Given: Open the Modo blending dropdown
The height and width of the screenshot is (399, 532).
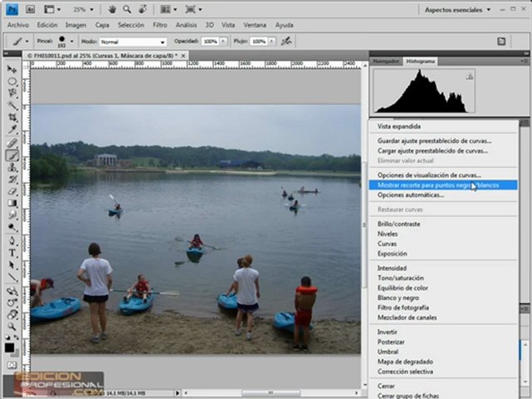Looking at the screenshot, I should click(x=132, y=42).
